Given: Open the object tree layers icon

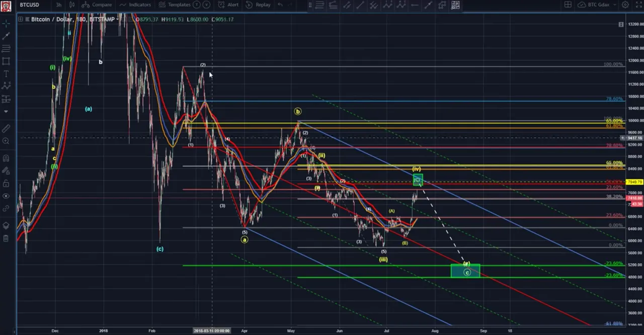Looking at the screenshot, I should 6,226.
